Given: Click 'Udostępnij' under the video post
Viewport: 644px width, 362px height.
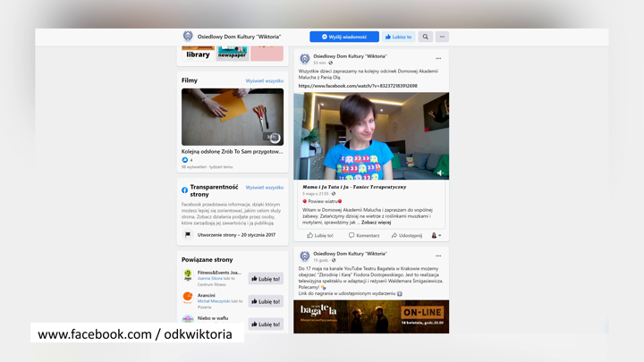Looking at the screenshot, I should tap(407, 235).
